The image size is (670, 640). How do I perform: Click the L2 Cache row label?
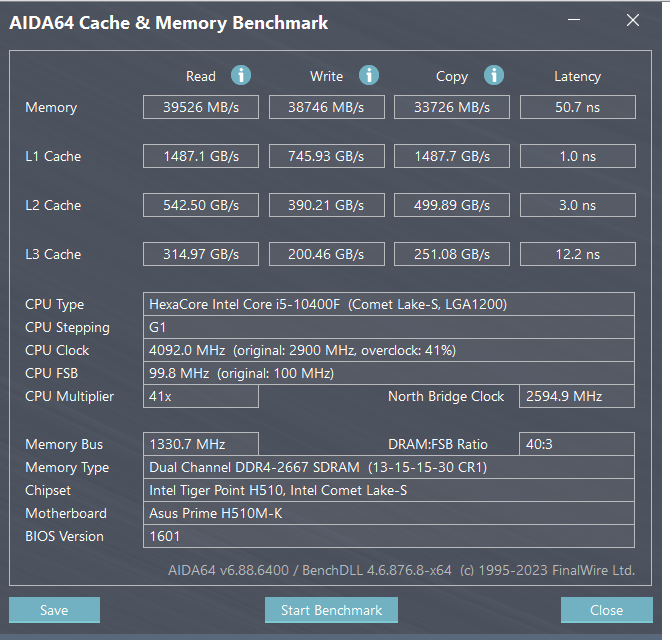tap(53, 206)
